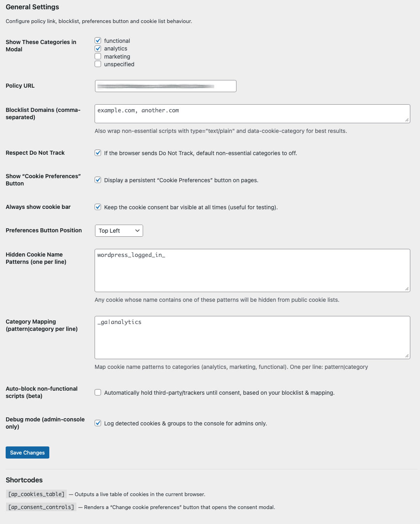Uncheck the functional category checkbox
This screenshot has height=524, width=420.
coord(98,40)
